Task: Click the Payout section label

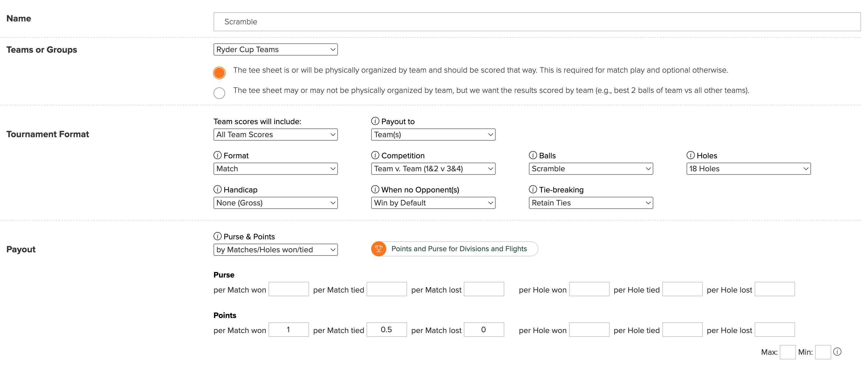Action: pyautogui.click(x=21, y=249)
